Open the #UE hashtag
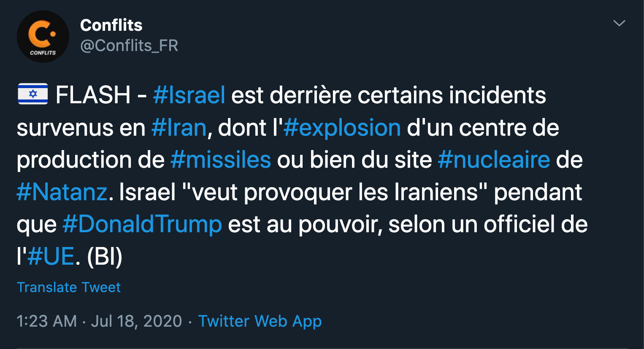The width and height of the screenshot is (644, 349). point(51,256)
